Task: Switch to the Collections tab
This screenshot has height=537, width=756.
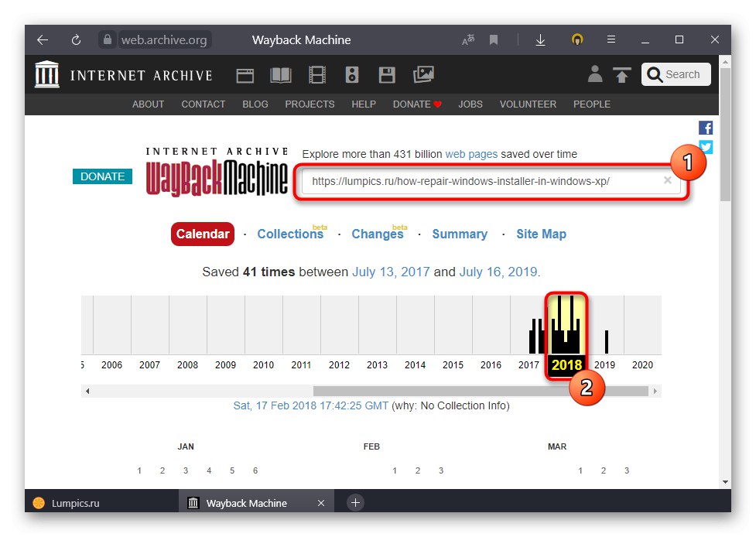Action: [290, 234]
